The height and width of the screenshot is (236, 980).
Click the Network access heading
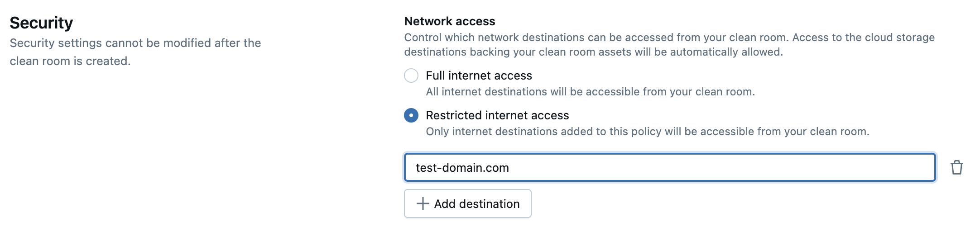point(450,21)
